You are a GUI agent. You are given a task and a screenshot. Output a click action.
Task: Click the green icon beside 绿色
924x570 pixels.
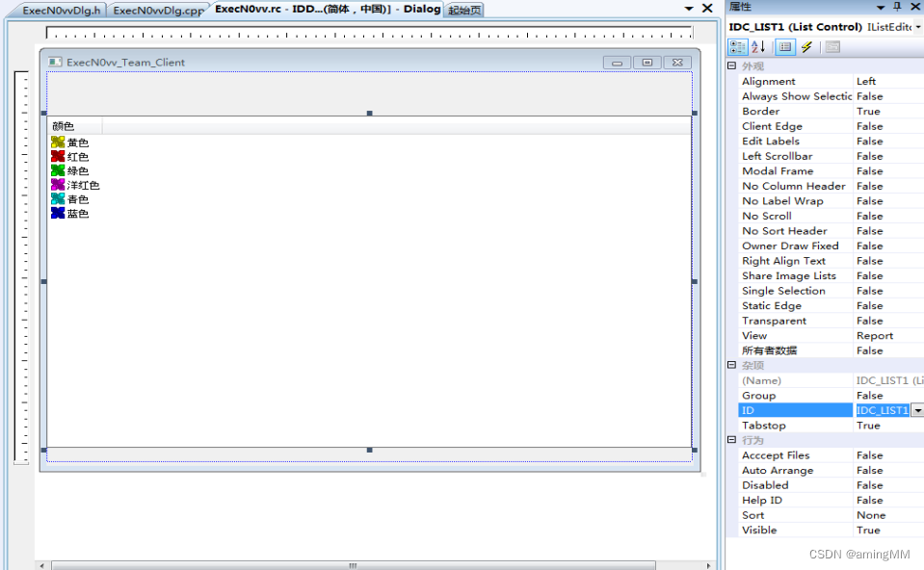(58, 170)
